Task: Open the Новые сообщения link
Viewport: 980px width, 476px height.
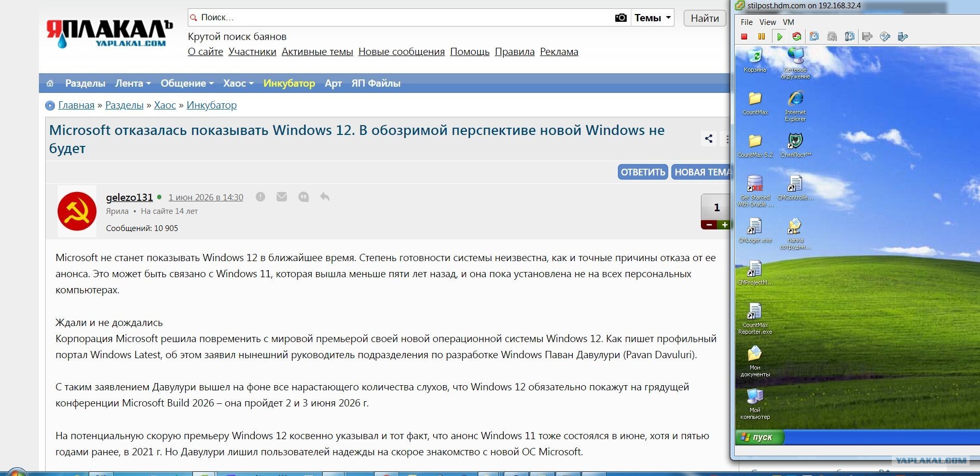Action: pyautogui.click(x=402, y=51)
